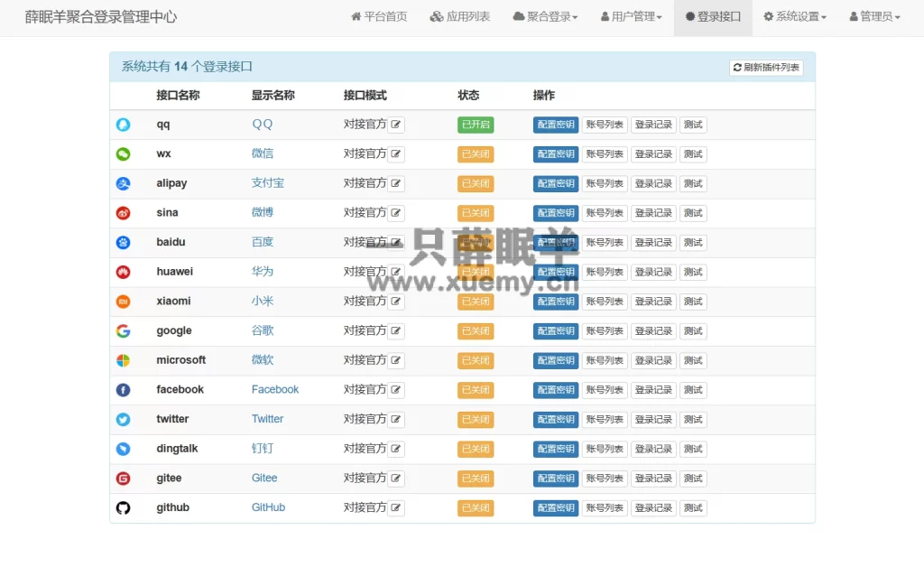Click the Baidu paw icon
This screenshot has height=567, width=924.
pos(123,242)
